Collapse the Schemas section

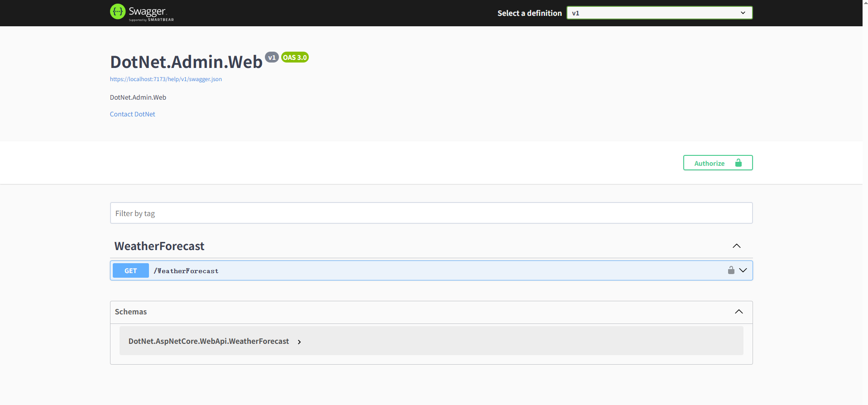739,312
